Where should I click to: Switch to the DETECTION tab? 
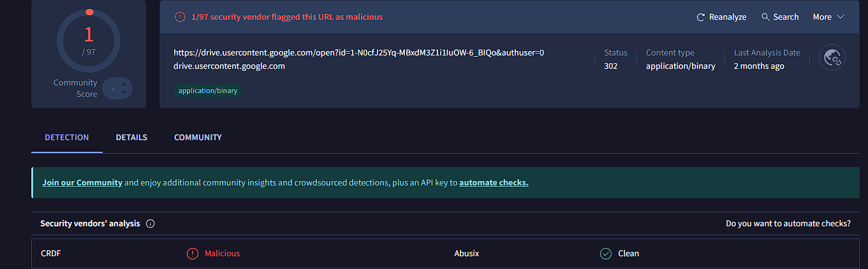tap(67, 137)
